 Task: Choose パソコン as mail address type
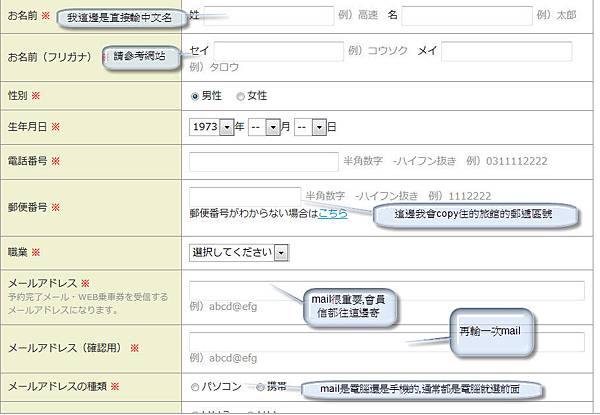click(x=195, y=387)
